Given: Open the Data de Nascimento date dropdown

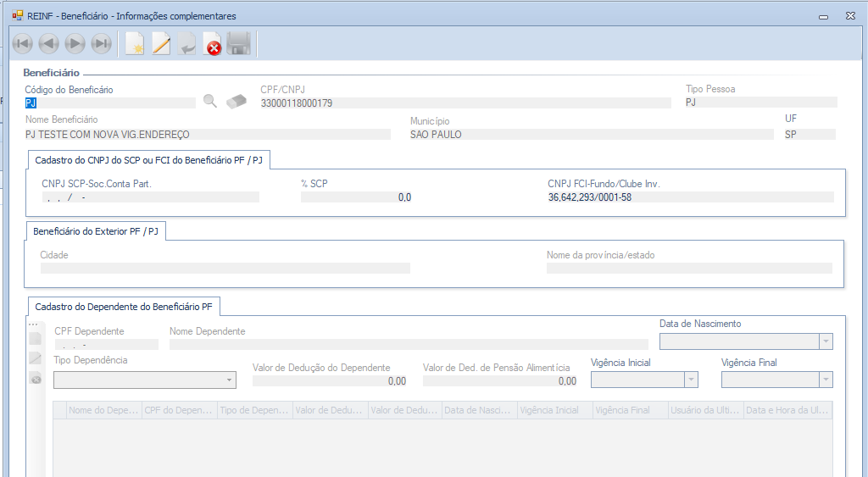Looking at the screenshot, I should 826,341.
